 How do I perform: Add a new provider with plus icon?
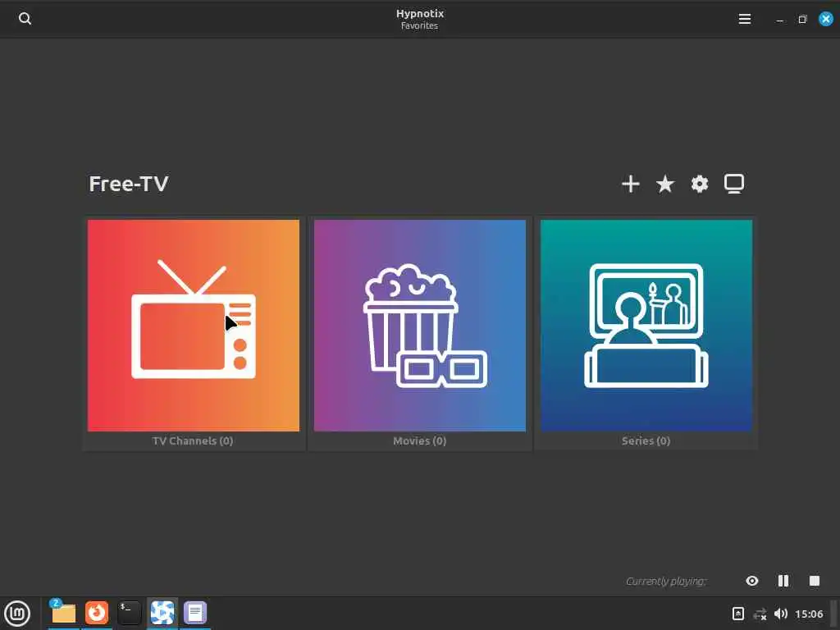coord(631,184)
